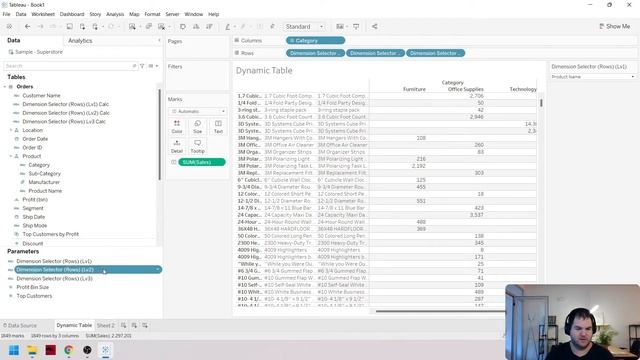The height and width of the screenshot is (360, 640).
Task: Open Chrome from the taskbar
Action: 69,350
